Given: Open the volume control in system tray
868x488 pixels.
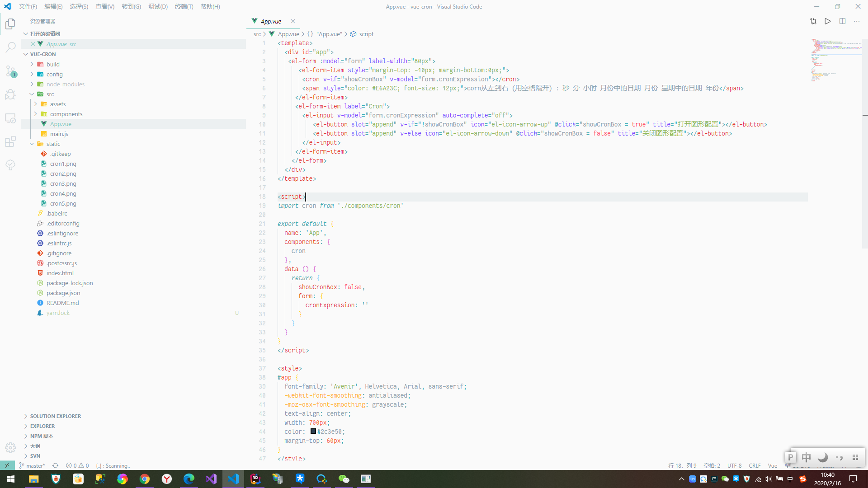Looking at the screenshot, I should tap(768, 479).
